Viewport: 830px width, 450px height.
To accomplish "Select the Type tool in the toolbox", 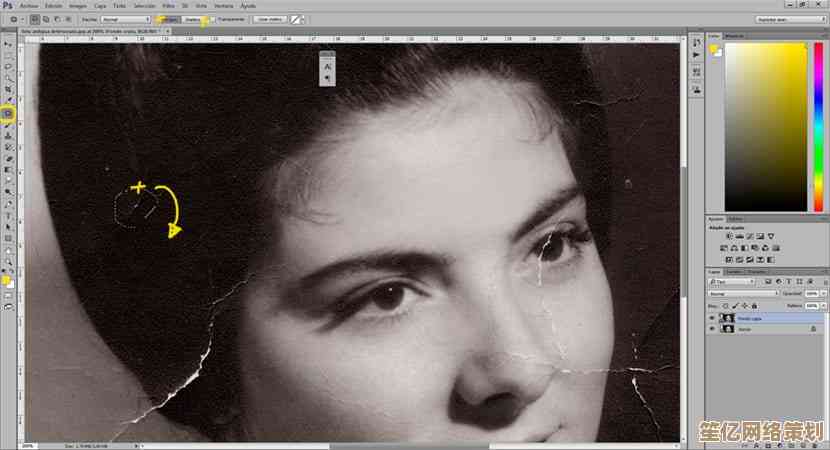I will click(x=8, y=214).
